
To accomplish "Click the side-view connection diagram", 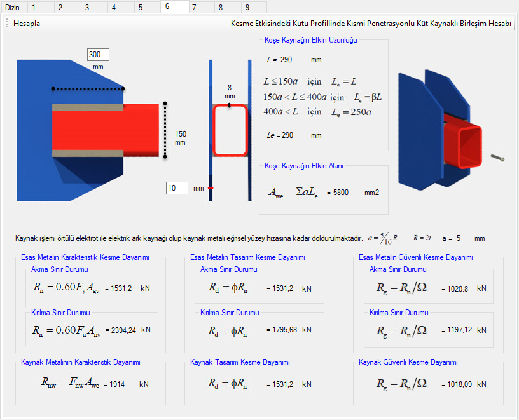I will 88,130.
